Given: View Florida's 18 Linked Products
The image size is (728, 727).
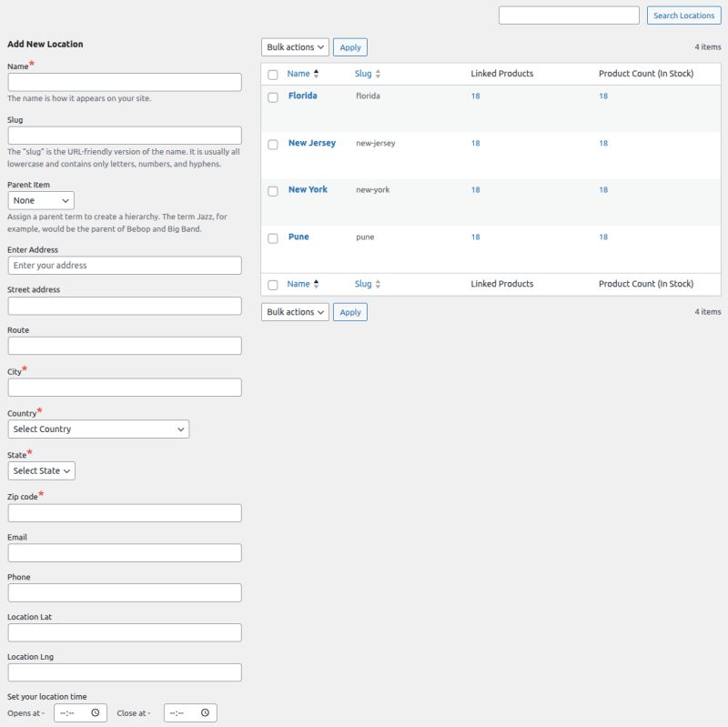Looking at the screenshot, I should coord(474,96).
